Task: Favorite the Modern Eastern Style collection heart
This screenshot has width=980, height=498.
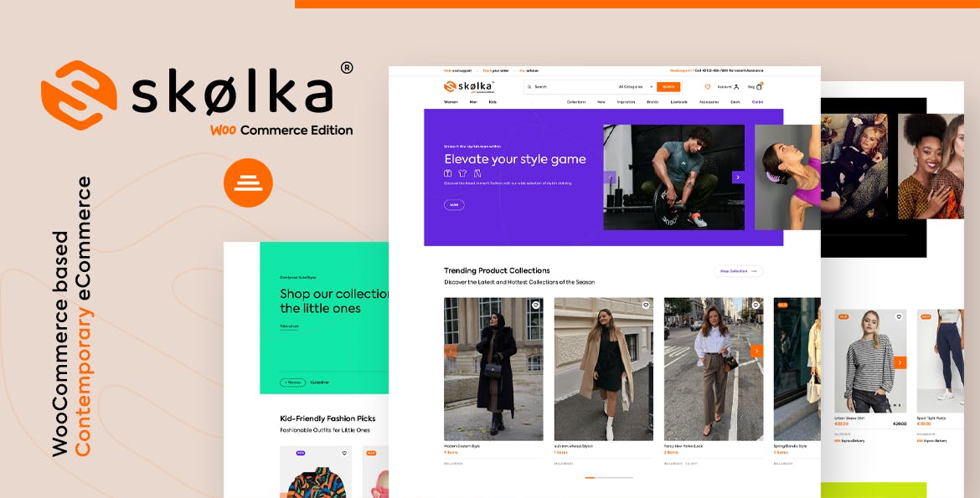Action: pyautogui.click(x=535, y=305)
